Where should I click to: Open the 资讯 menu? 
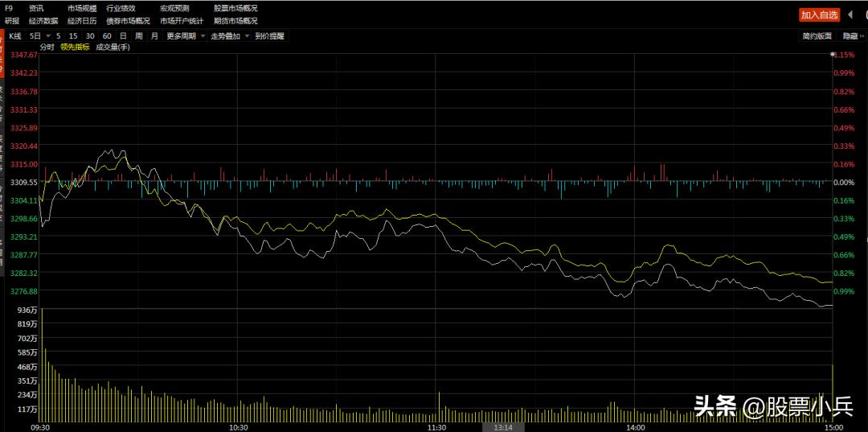36,9
